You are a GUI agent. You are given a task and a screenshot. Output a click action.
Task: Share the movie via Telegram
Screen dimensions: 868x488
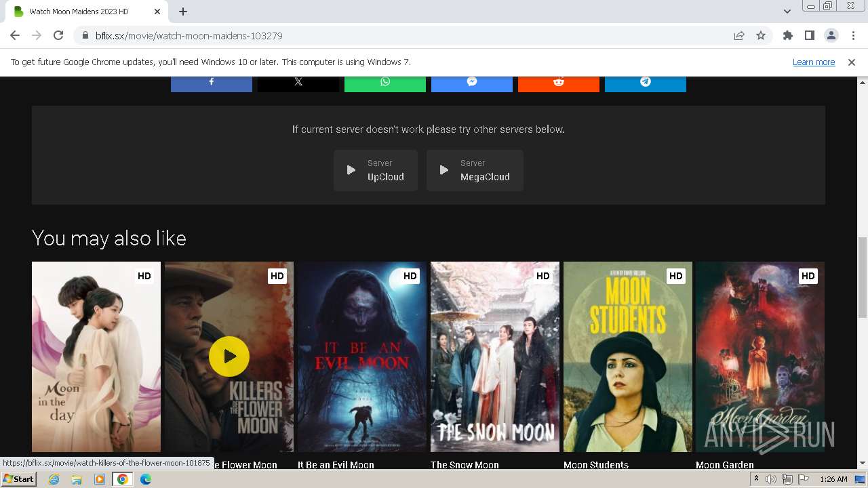[645, 84]
